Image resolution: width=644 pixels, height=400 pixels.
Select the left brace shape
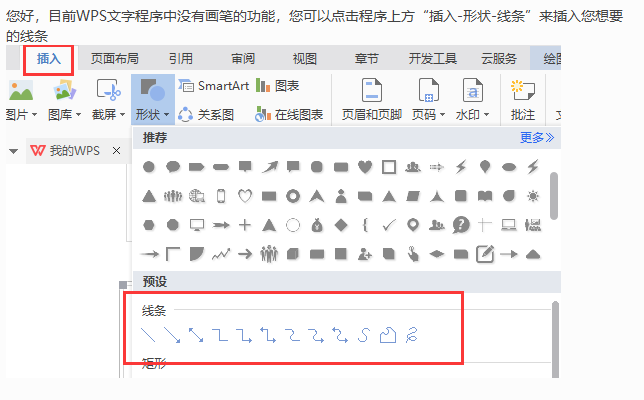coord(365,225)
